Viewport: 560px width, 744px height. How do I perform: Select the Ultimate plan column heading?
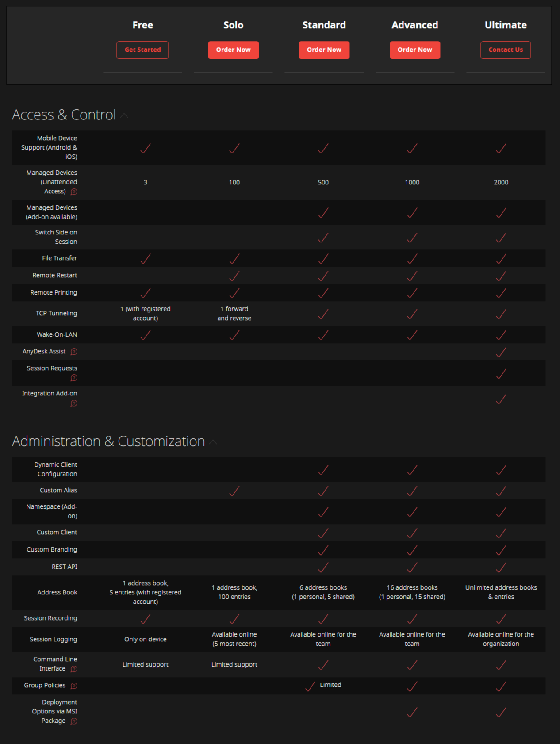506,25
